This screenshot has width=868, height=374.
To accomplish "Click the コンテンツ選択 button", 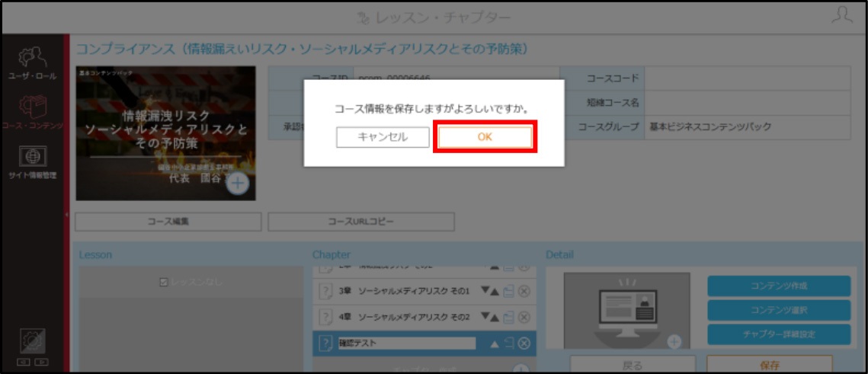I will click(x=779, y=310).
